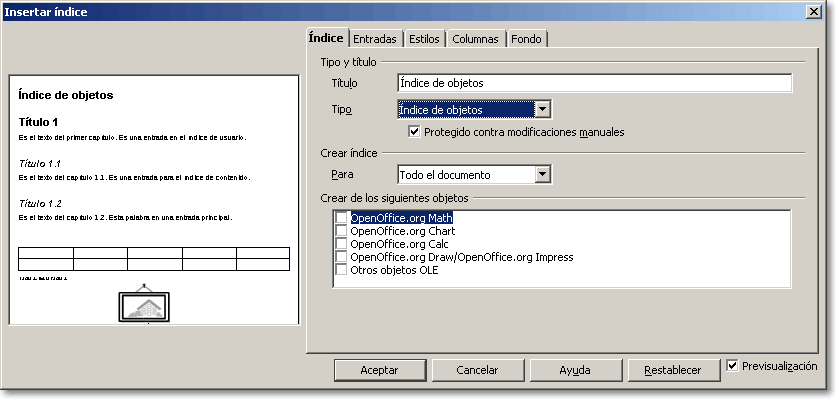The width and height of the screenshot is (836, 399).
Task: Click the Cancelar button
Action: [x=478, y=370]
